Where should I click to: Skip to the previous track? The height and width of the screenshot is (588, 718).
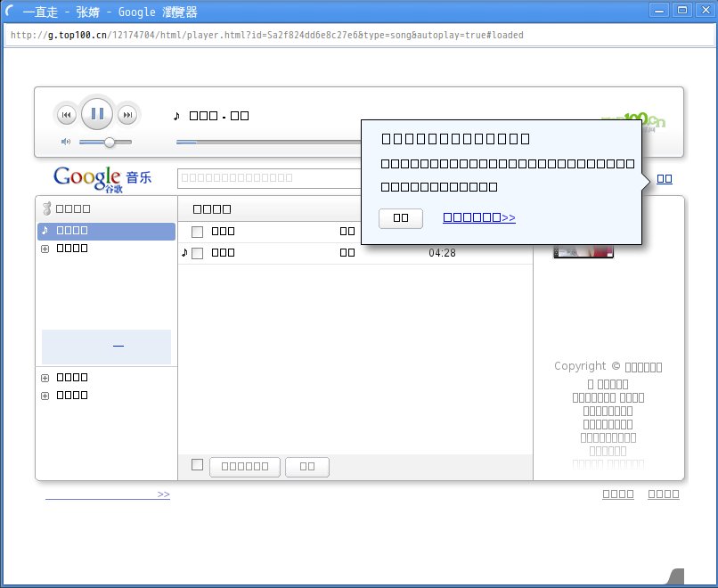tap(67, 115)
